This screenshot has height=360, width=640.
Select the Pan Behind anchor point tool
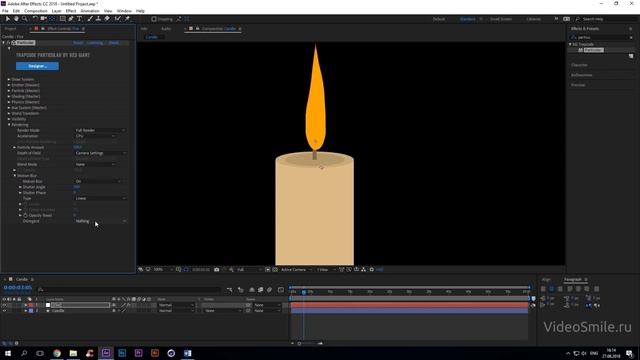[x=52, y=19]
